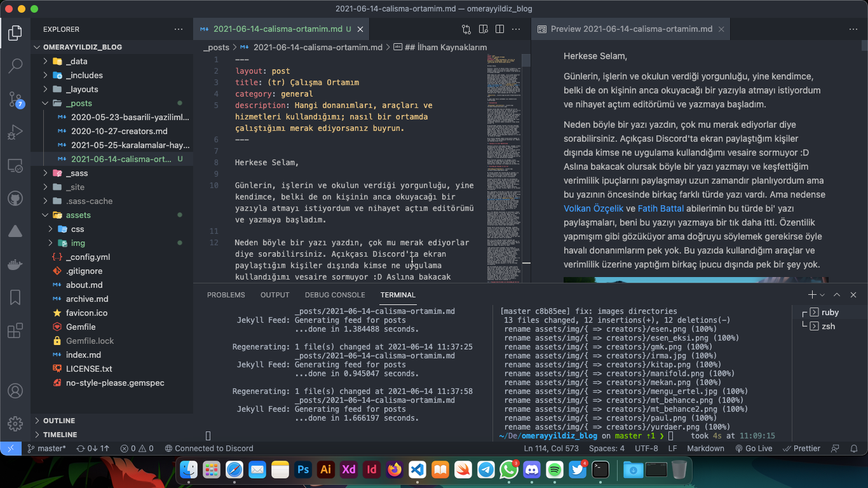Open markdown preview to the side icon
868x488 pixels.
coord(483,29)
